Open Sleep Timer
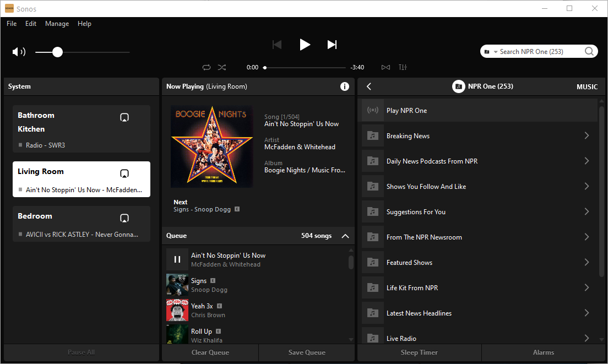 tap(419, 352)
